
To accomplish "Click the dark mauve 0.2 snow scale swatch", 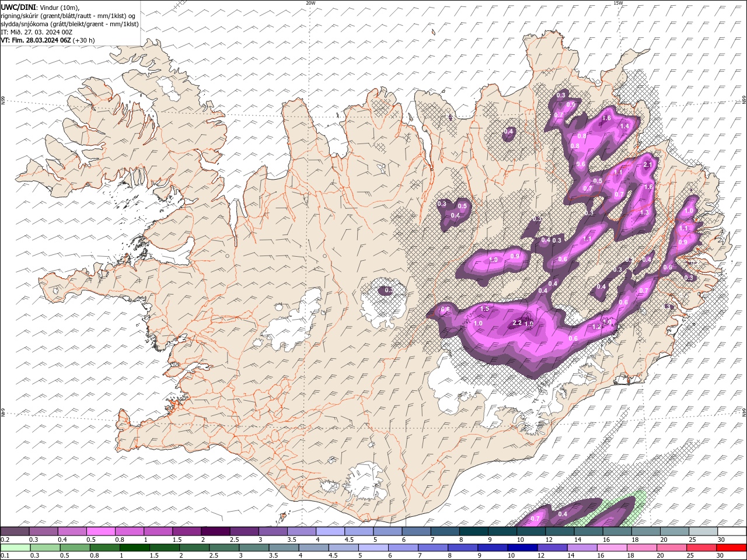I will coord(15,531).
